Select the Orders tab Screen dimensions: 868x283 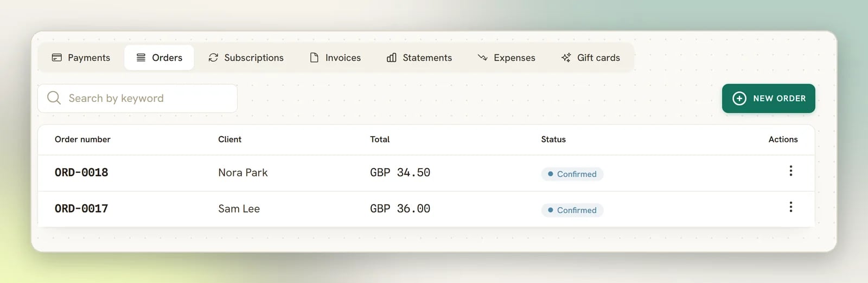(x=159, y=57)
